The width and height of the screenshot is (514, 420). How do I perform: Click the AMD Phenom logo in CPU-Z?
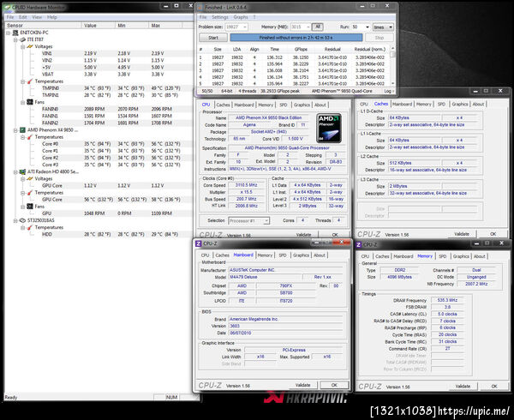pyautogui.click(x=329, y=128)
